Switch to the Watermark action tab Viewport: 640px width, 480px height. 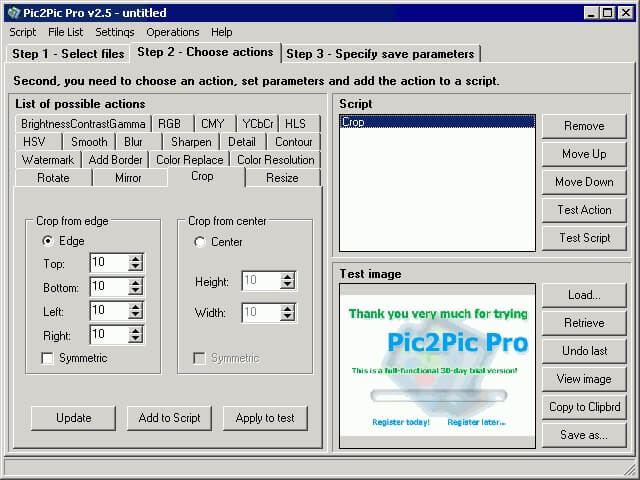48,160
